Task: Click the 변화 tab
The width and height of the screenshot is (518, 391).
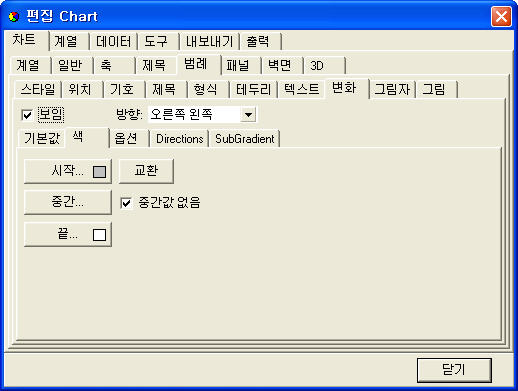Action: point(347,88)
